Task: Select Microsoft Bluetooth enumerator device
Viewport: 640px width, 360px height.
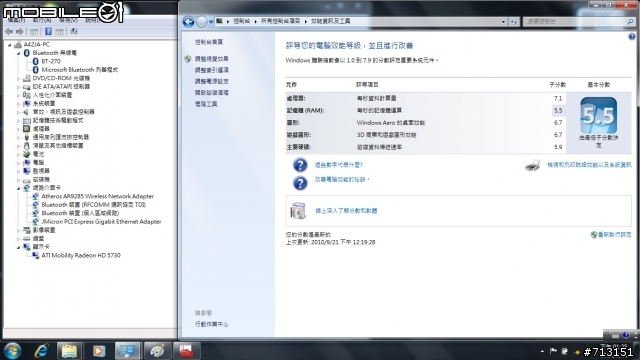Action: (x=80, y=70)
